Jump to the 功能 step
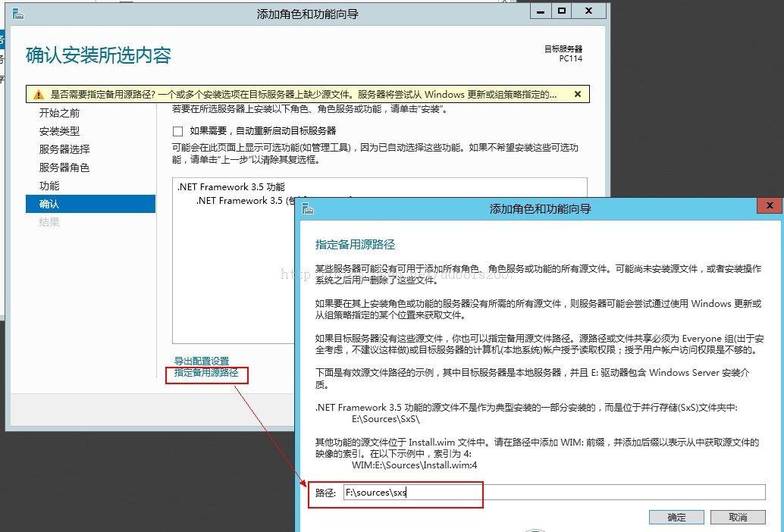This screenshot has height=532, width=784. click(x=49, y=186)
